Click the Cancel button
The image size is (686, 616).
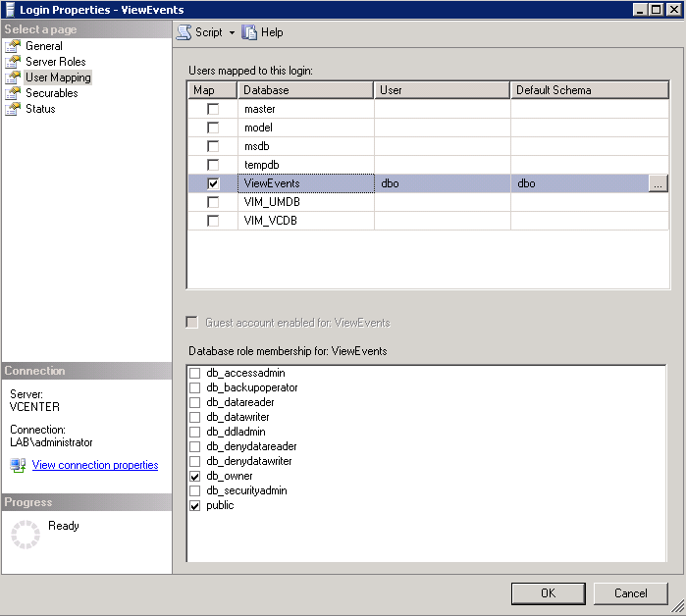click(630, 593)
